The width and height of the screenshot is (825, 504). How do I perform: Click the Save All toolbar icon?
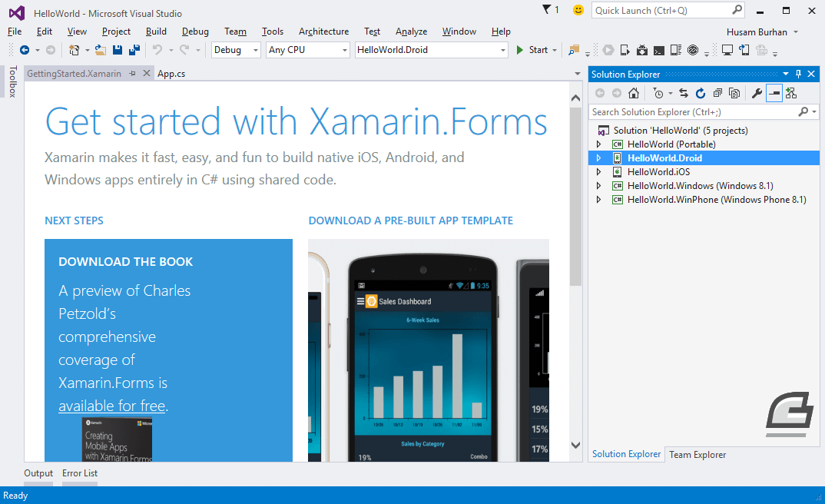[134, 50]
